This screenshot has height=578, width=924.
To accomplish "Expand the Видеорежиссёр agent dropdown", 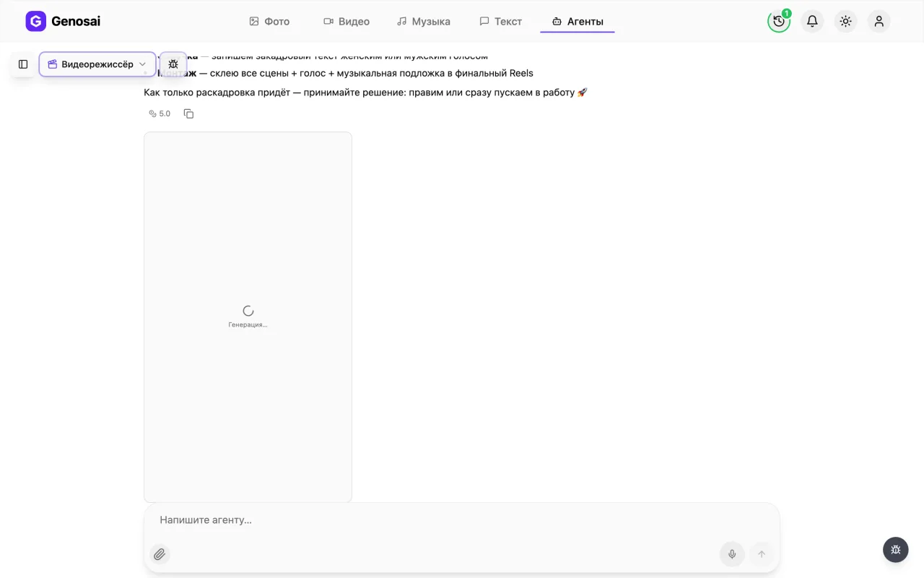I will pos(97,64).
